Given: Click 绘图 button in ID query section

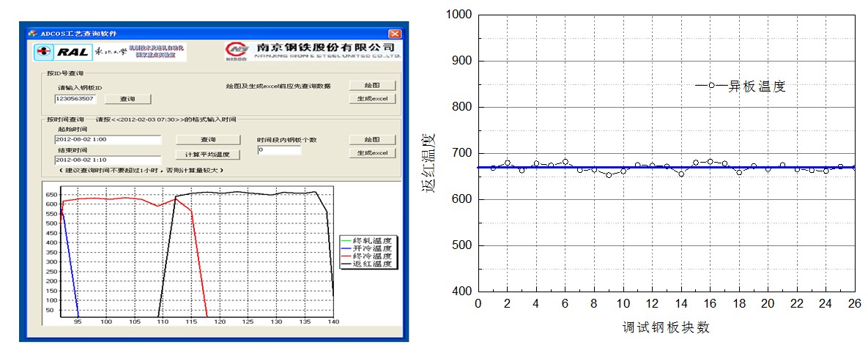Looking at the screenshot, I should [371, 86].
